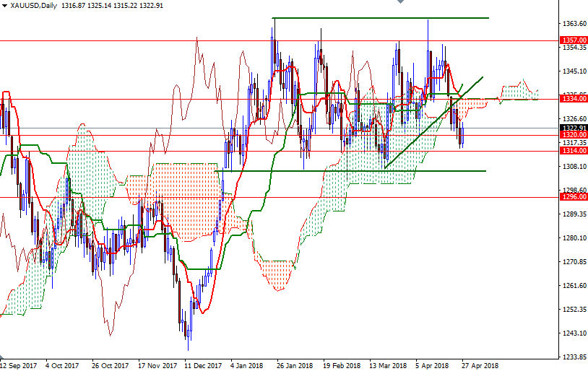Click the 1252.35 price scale value
This screenshot has height=371, width=588.
coord(574,309)
